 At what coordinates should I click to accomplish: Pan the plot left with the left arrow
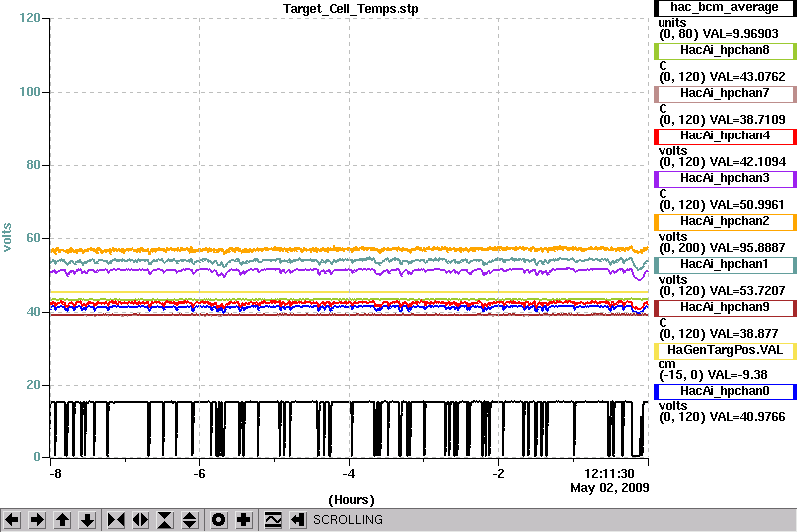[12, 520]
